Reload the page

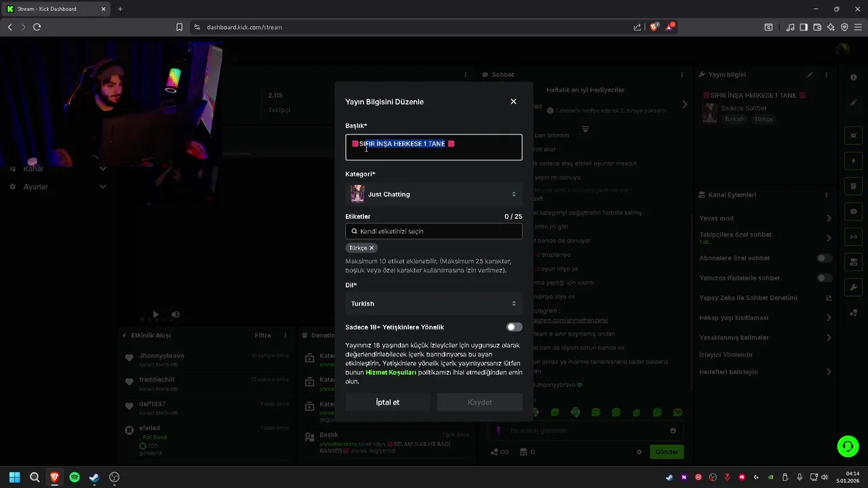coord(37,27)
